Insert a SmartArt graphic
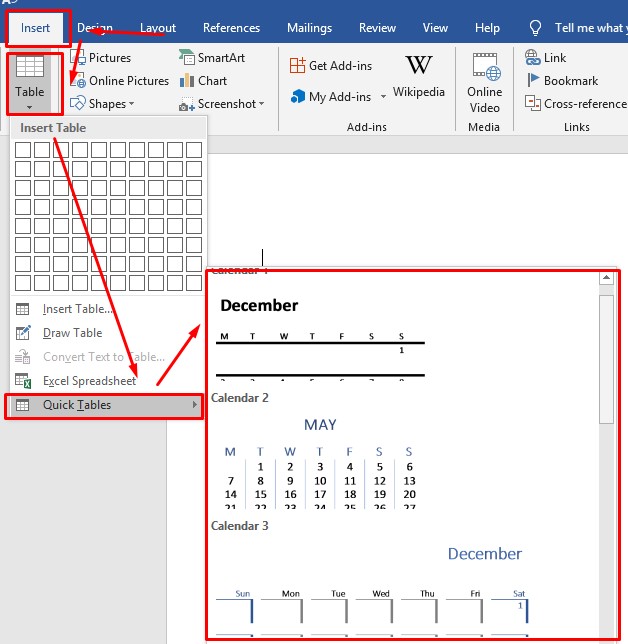The image size is (628, 644). (212, 58)
